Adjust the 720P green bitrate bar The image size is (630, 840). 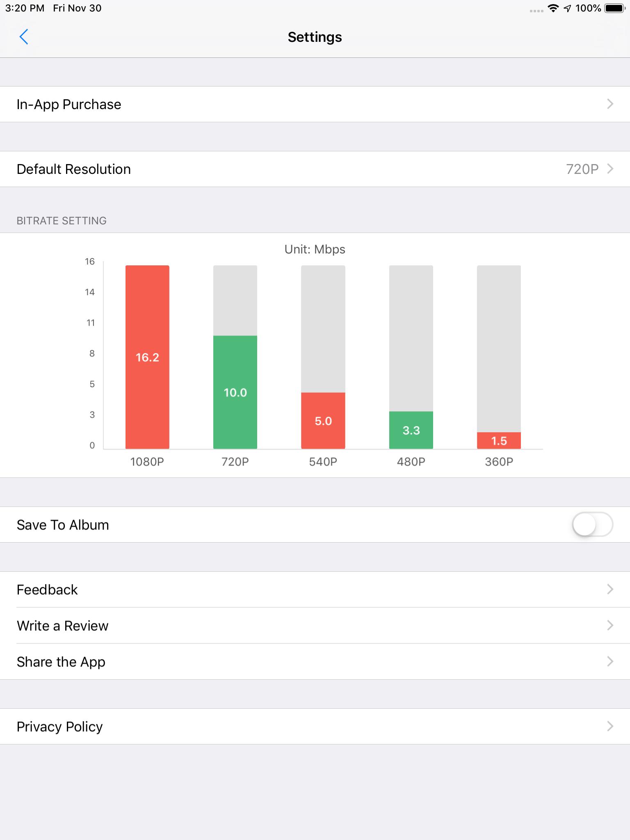pos(235,392)
